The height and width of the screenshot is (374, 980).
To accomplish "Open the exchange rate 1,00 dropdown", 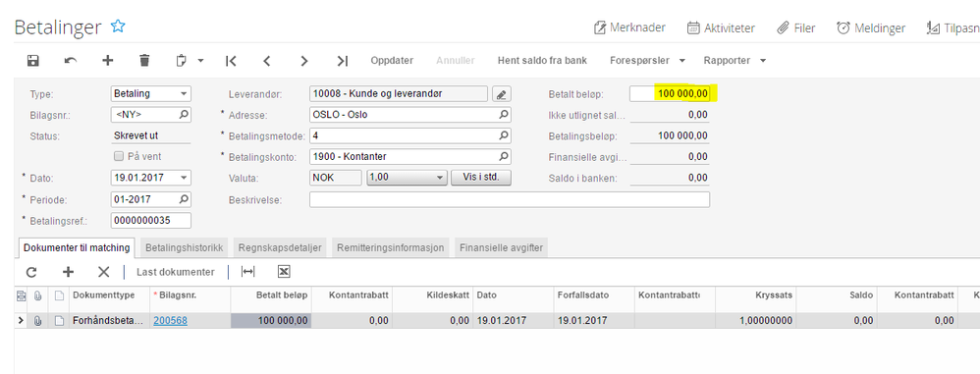I will (439, 178).
